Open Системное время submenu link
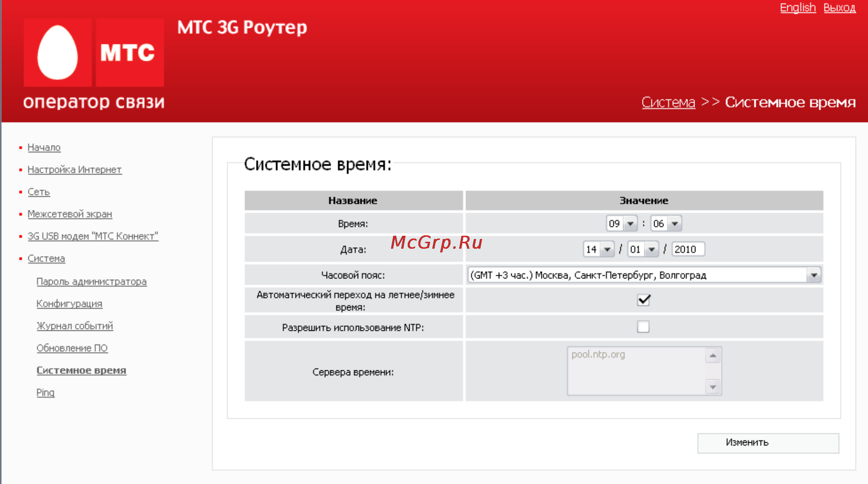 coord(82,370)
